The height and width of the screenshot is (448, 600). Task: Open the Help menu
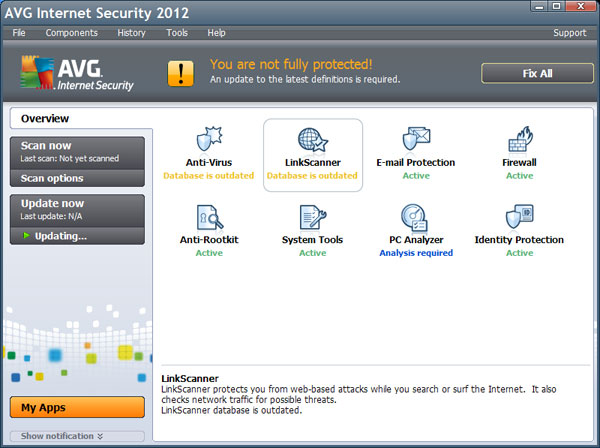tap(216, 33)
